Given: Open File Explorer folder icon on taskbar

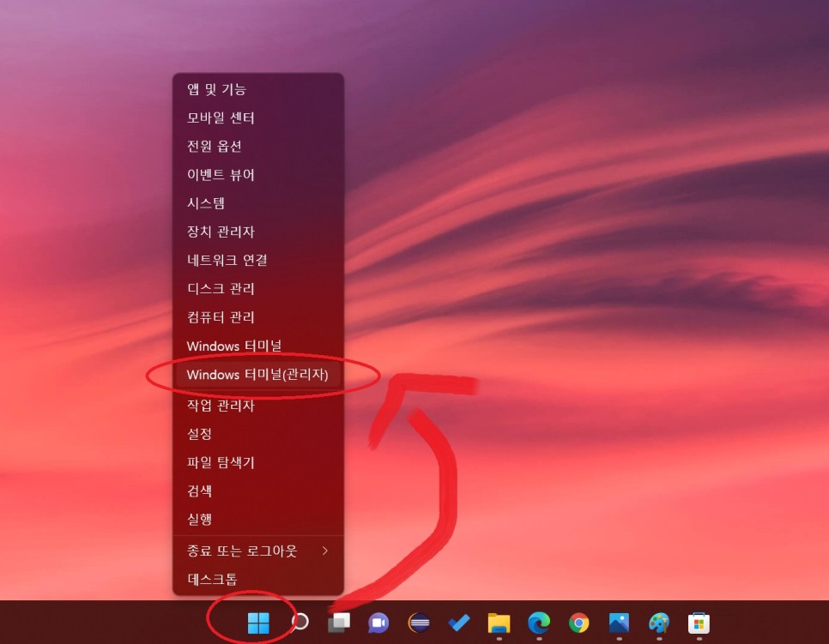Looking at the screenshot, I should point(499,623).
